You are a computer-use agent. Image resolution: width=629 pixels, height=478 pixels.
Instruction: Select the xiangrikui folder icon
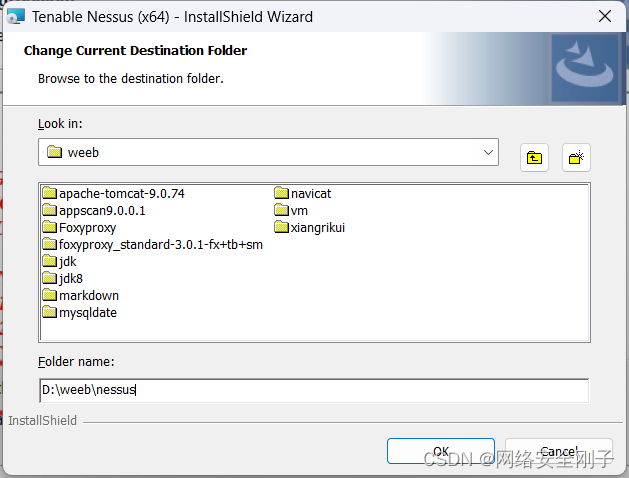click(282, 227)
